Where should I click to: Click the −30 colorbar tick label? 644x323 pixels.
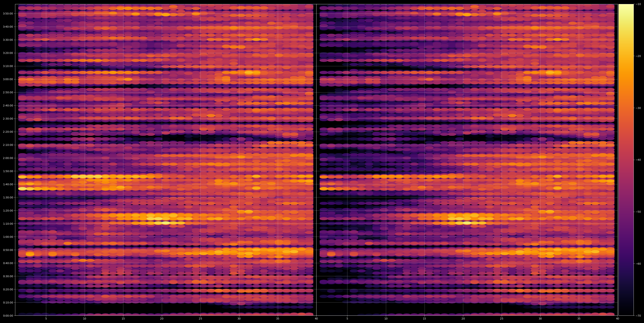coord(638,108)
